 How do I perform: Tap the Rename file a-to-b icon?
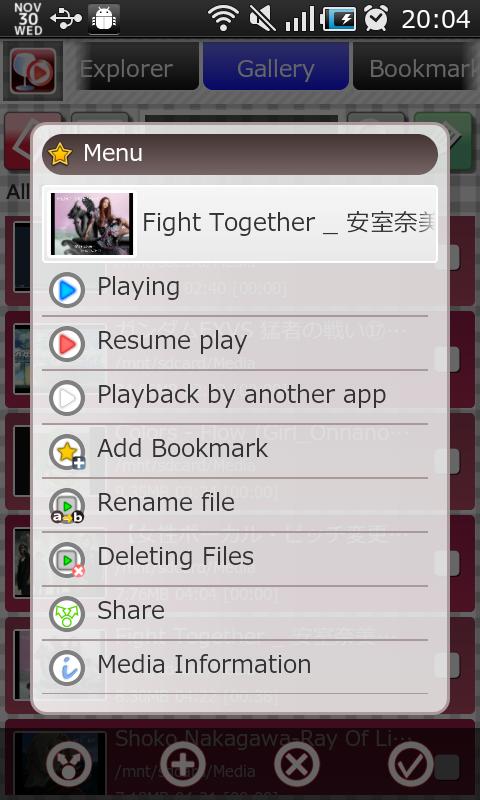(67, 506)
